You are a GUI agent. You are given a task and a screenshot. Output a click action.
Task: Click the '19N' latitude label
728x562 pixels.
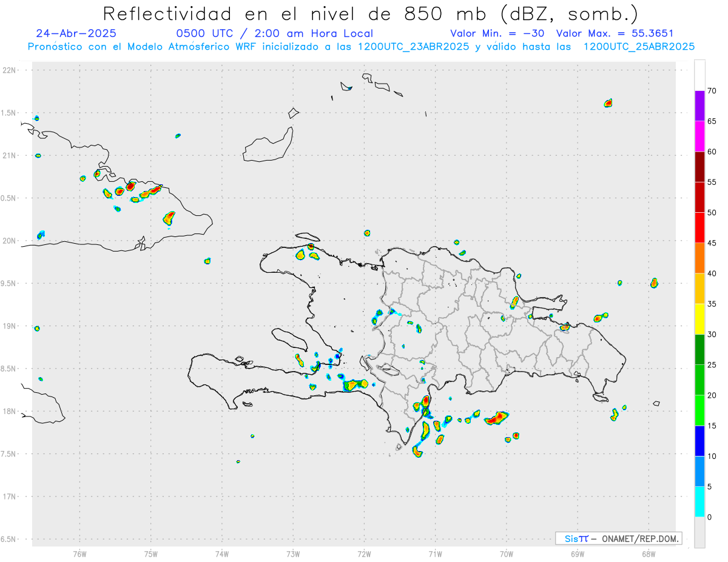(10, 326)
